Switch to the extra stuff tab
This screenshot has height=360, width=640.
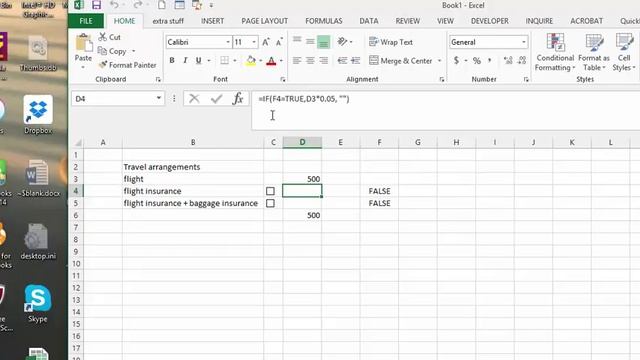168,21
